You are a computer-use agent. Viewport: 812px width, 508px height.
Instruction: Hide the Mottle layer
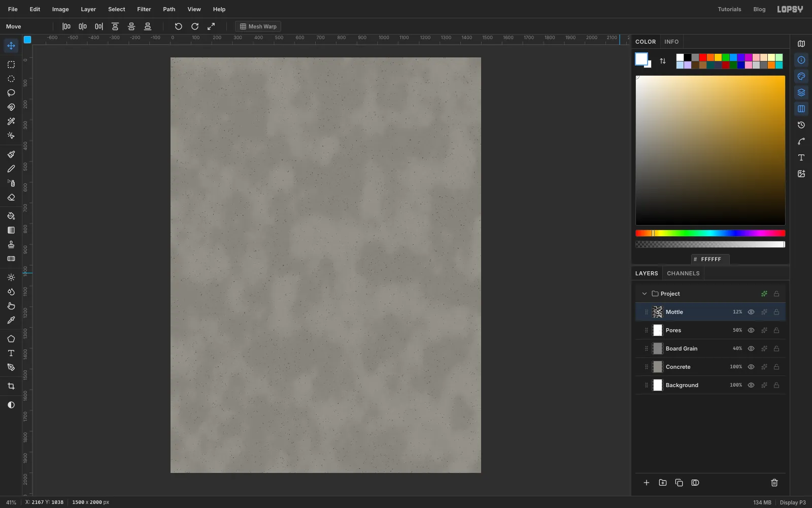point(751,312)
